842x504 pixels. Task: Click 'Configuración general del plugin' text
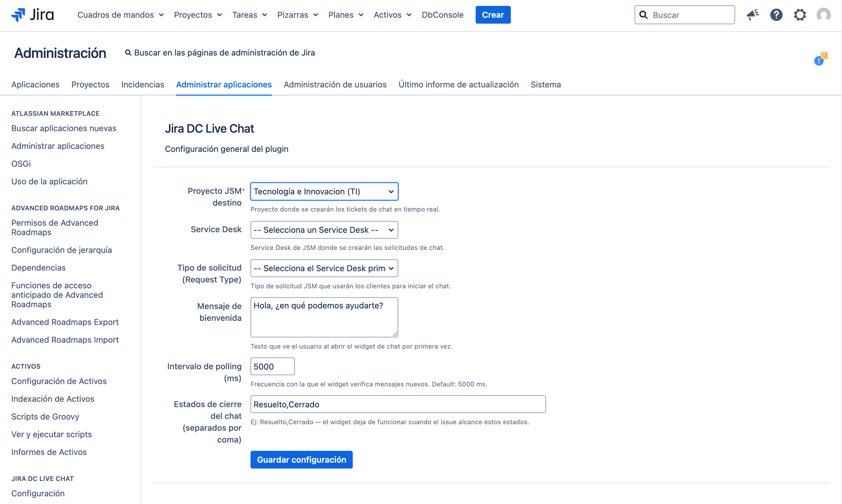(227, 149)
